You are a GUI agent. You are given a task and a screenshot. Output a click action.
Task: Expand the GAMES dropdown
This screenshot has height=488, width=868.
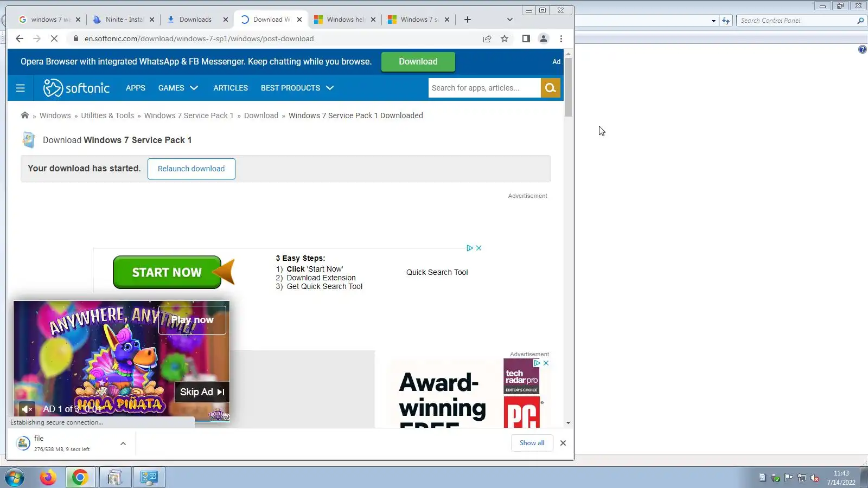(x=178, y=88)
